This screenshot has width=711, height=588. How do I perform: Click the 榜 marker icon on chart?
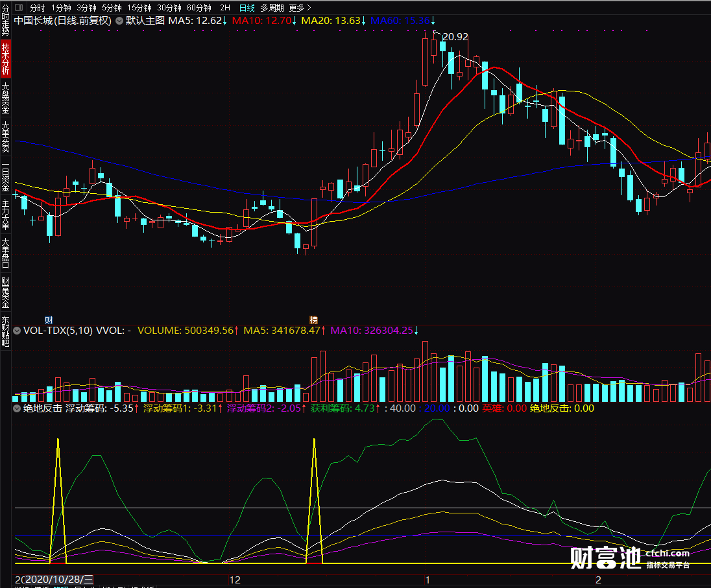click(313, 320)
